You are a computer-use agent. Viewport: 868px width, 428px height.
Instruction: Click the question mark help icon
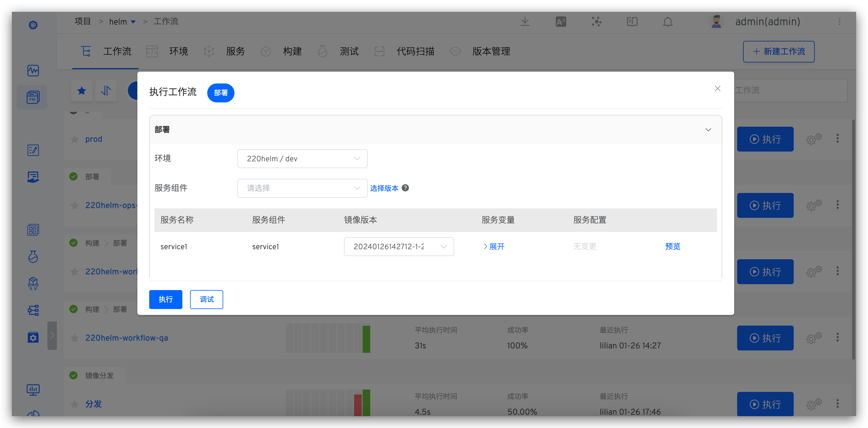(x=405, y=188)
